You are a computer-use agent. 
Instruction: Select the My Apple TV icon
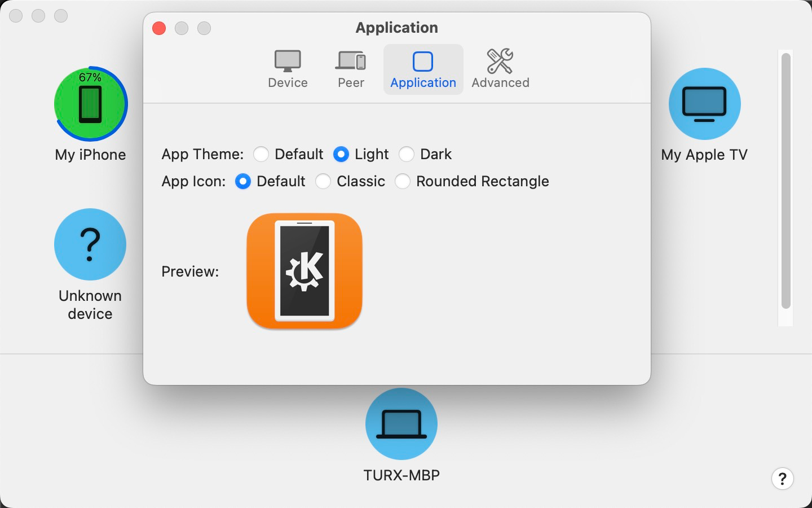[704, 104]
